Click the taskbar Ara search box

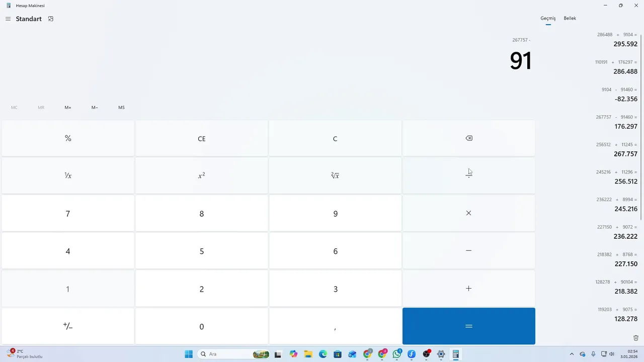pos(234,354)
